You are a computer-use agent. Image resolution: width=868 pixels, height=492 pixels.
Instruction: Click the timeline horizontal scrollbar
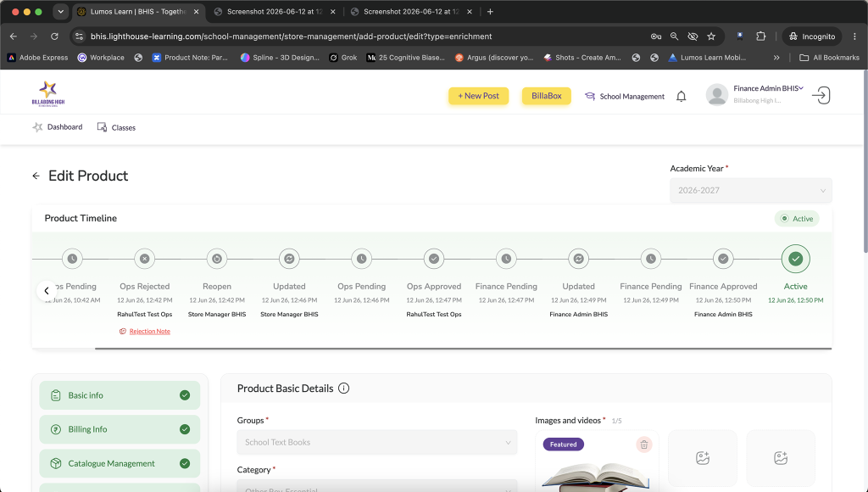point(463,349)
